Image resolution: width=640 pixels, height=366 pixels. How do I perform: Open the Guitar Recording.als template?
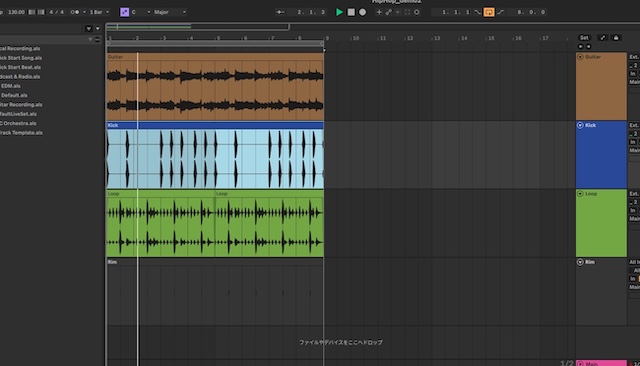[x=21, y=104]
